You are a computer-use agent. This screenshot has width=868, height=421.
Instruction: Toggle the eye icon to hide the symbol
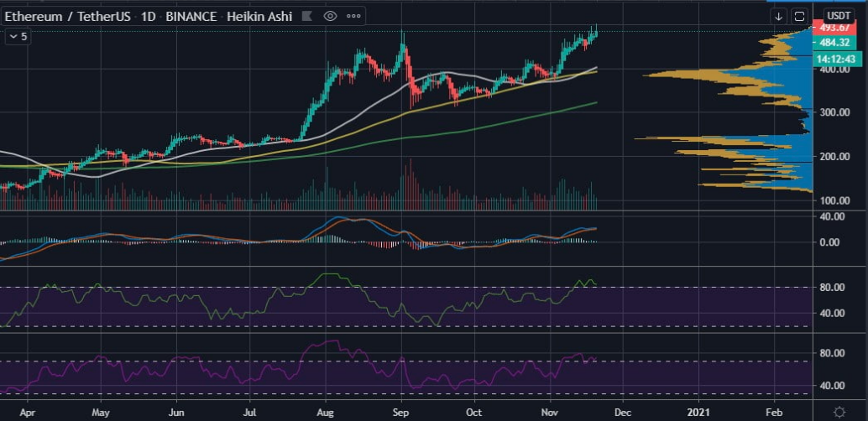(330, 16)
